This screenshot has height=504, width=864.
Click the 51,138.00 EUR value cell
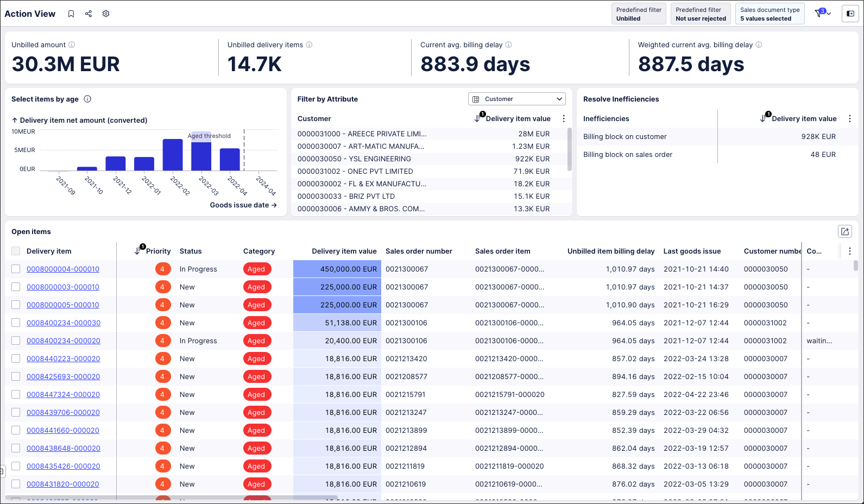coord(337,323)
